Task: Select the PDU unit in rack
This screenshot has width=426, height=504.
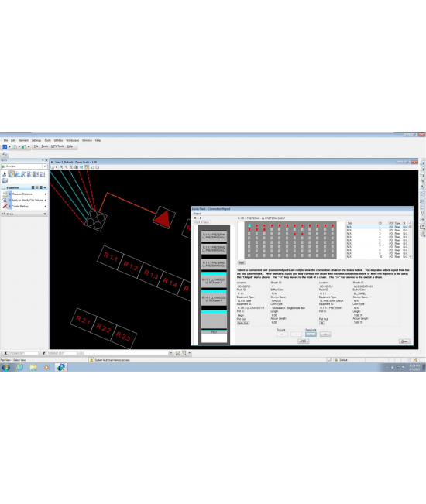Action: 214,332
